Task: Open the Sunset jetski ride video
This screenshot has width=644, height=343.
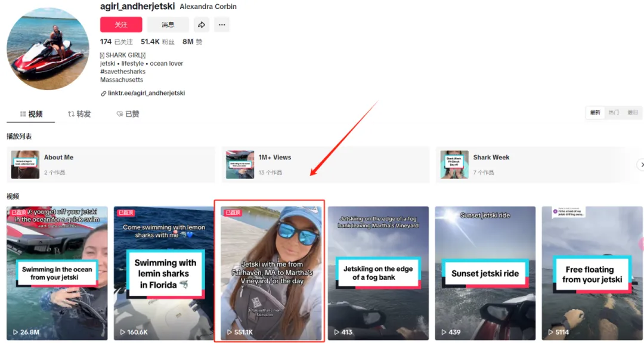Action: [x=485, y=273]
